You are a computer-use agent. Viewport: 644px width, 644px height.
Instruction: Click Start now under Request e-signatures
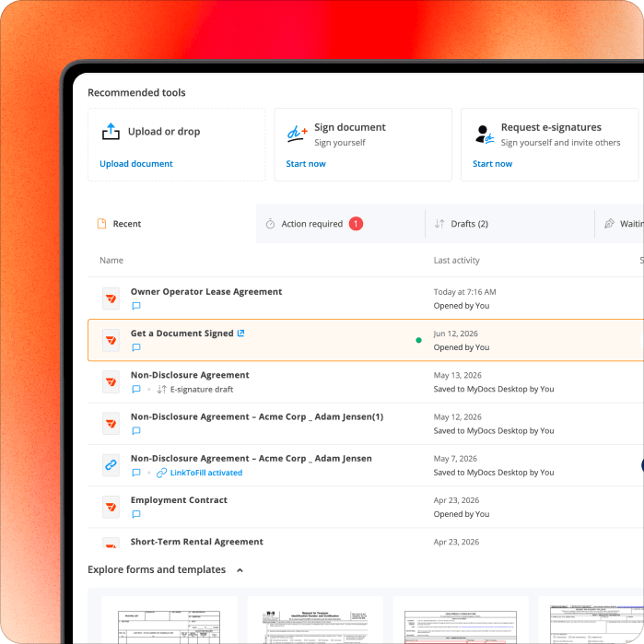coord(492,163)
